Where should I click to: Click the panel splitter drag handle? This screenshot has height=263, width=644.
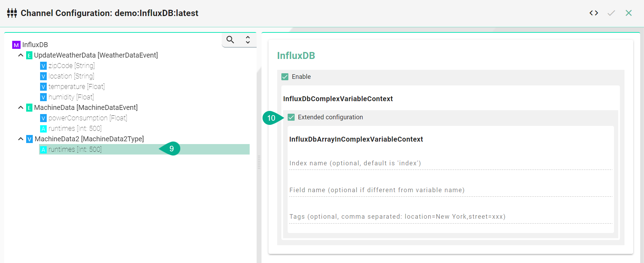[259, 162]
